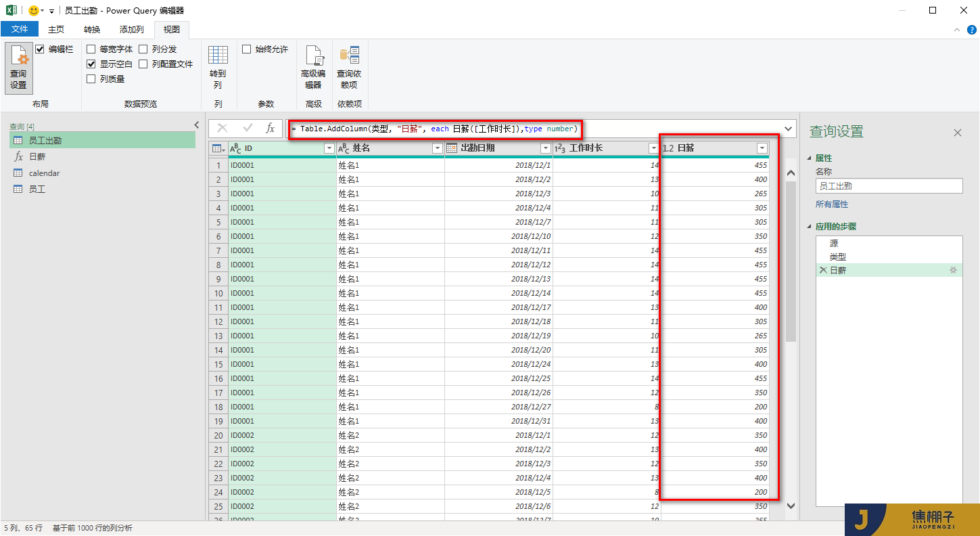Enable the 始终允许 always allow checkbox

(247, 49)
